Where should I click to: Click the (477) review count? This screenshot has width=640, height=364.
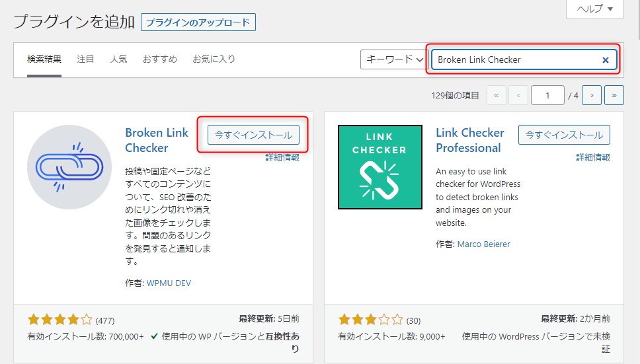(x=105, y=321)
